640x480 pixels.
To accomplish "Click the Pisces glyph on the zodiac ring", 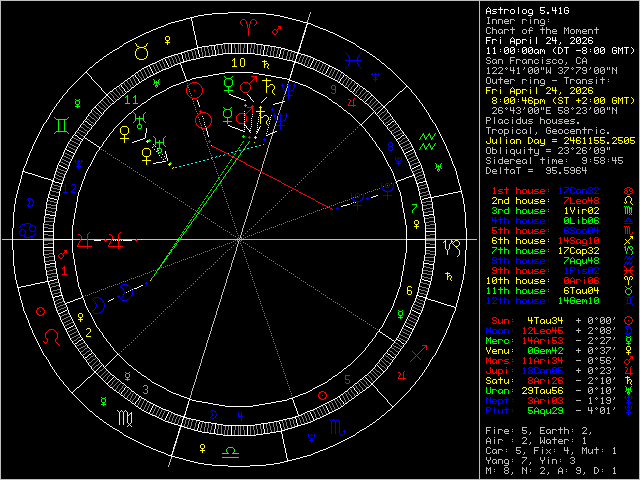I will (x=353, y=60).
